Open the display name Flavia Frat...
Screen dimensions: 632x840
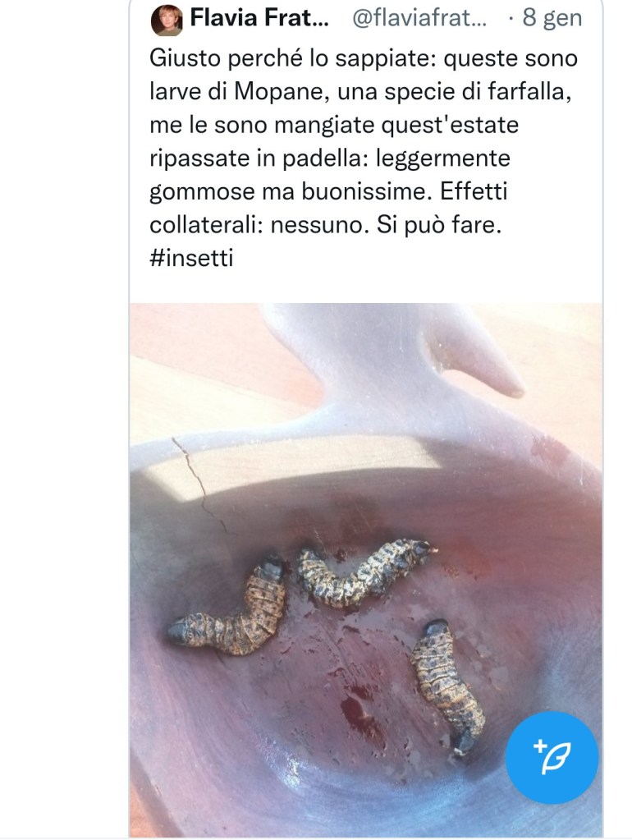[259, 18]
